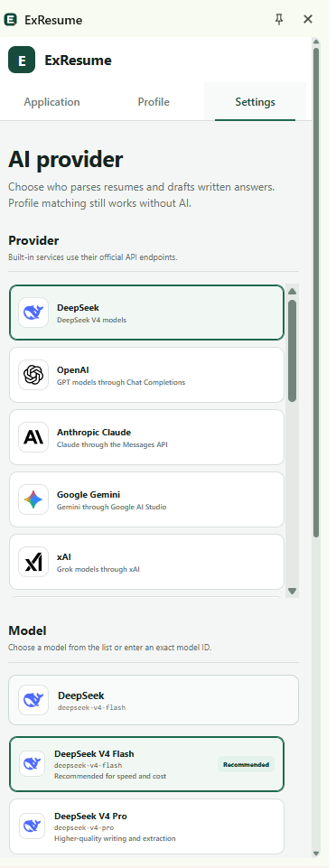Pin the ExResume side panel
This screenshot has width=336, height=868.
click(x=279, y=19)
